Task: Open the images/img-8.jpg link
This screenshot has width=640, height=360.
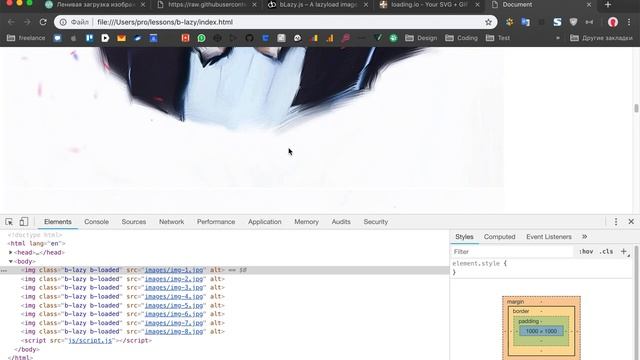Action: click(174, 331)
